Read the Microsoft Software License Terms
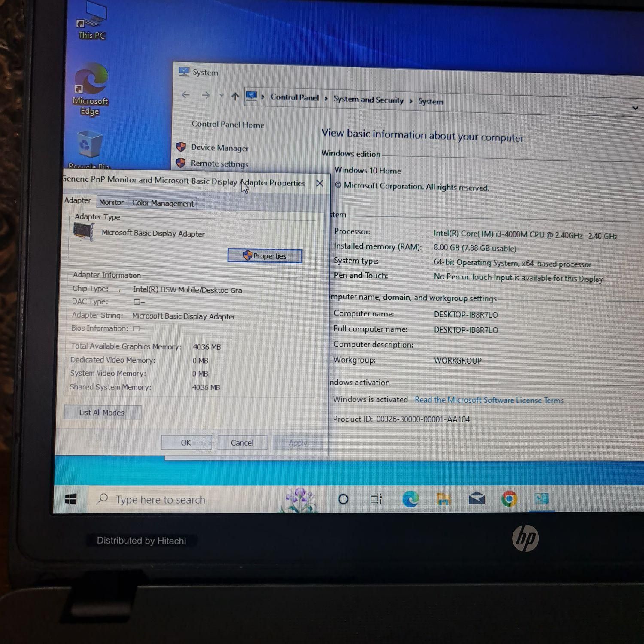644x644 pixels. tap(489, 400)
